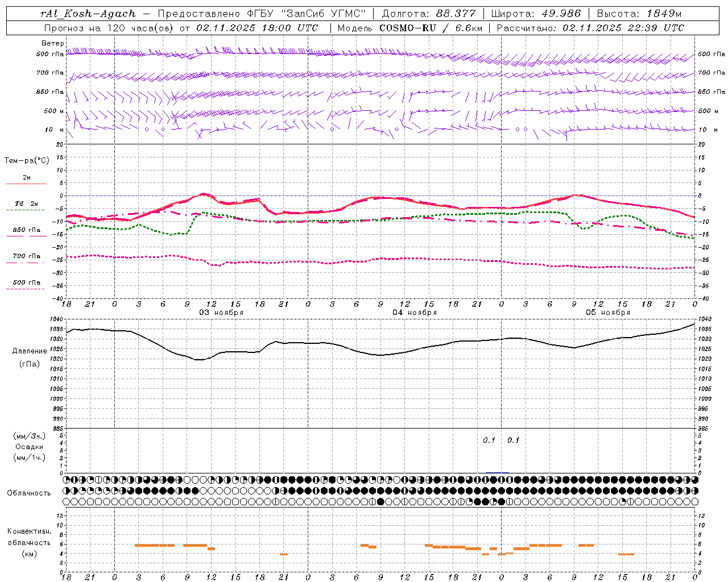Screen dimensions: 728x582
Task: Click the Конвективн. label
Action: tap(30, 531)
